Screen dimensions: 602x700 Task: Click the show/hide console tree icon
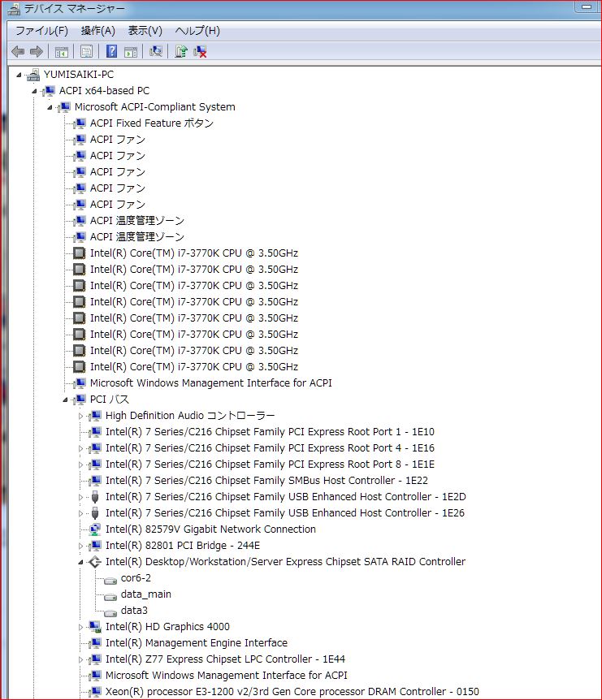click(61, 52)
